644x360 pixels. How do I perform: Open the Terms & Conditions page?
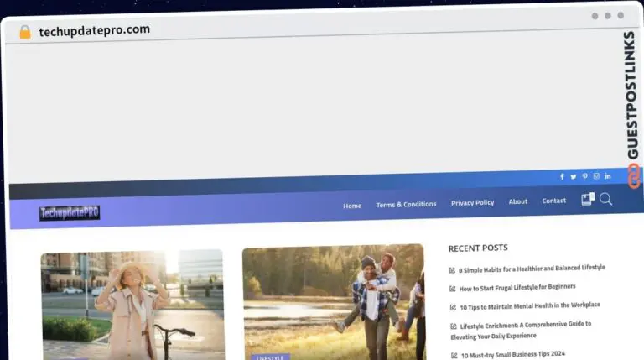(406, 204)
